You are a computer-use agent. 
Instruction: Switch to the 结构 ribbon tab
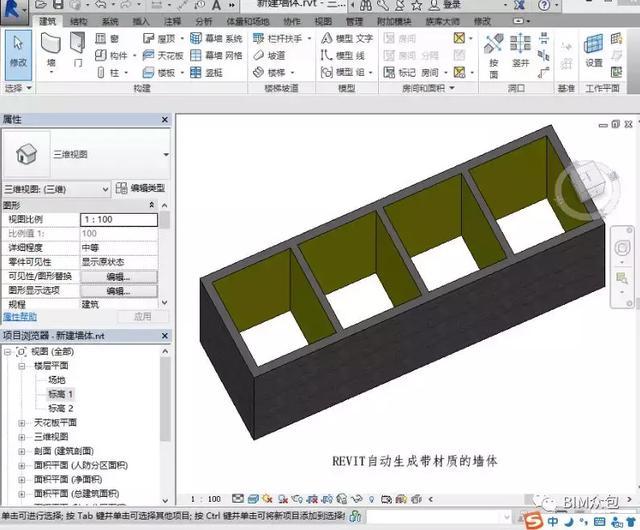click(78, 20)
